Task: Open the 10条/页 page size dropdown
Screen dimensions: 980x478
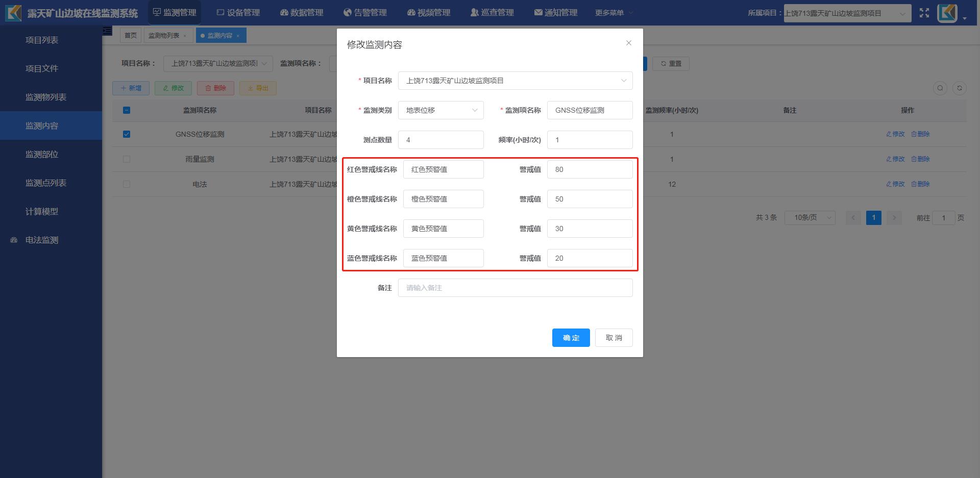Action: tap(810, 218)
